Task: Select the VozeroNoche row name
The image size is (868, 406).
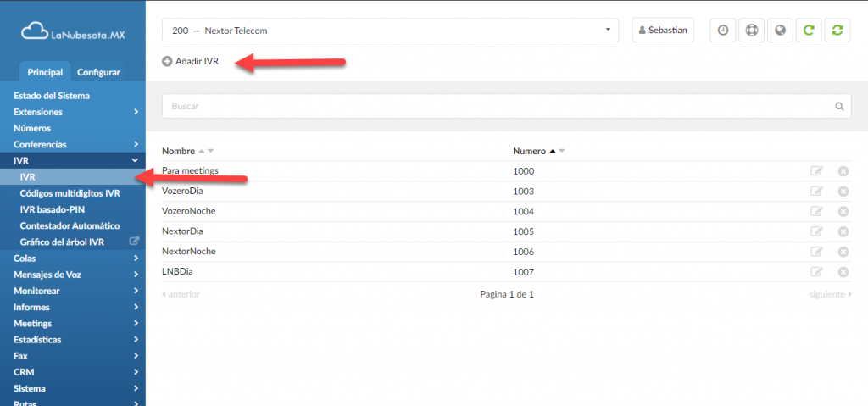Action: [x=189, y=211]
